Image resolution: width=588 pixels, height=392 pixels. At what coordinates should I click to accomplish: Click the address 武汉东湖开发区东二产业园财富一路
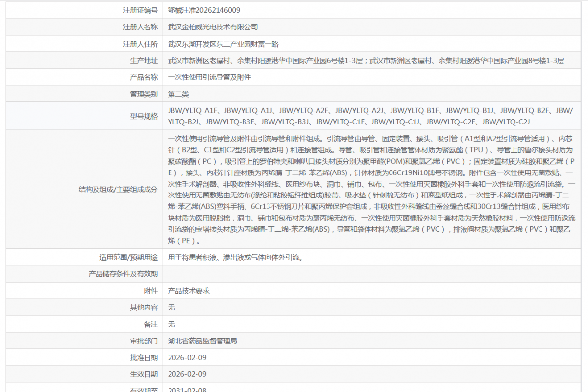[223, 44]
